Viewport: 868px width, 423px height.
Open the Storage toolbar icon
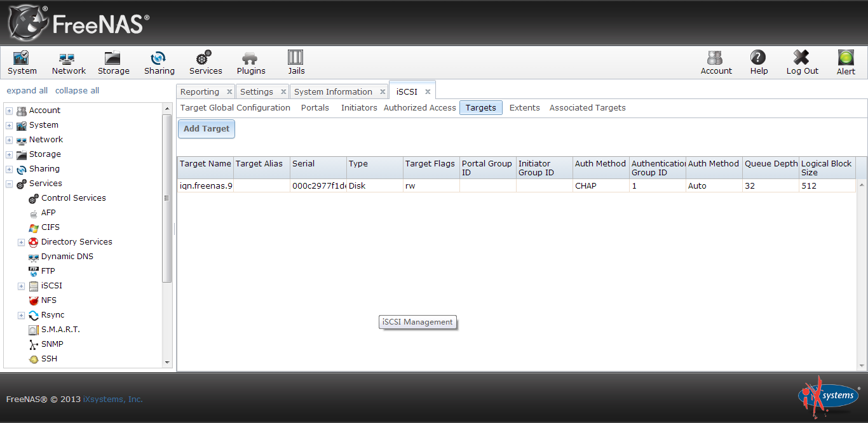point(114,63)
